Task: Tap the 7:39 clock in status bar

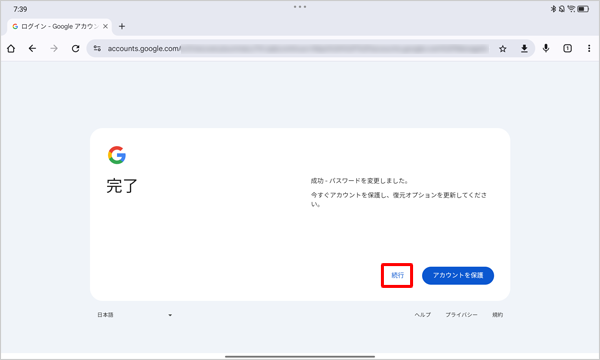Action: (x=20, y=9)
